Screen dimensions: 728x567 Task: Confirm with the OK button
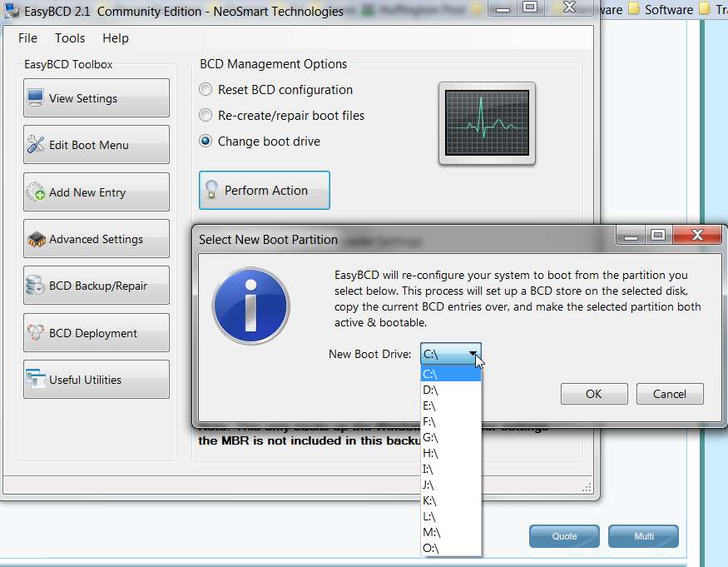(594, 394)
